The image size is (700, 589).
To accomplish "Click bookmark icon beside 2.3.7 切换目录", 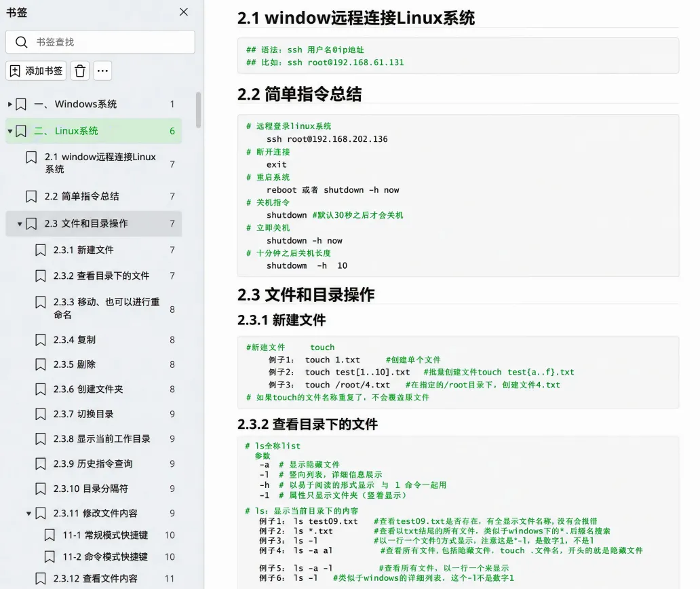I will [x=41, y=414].
